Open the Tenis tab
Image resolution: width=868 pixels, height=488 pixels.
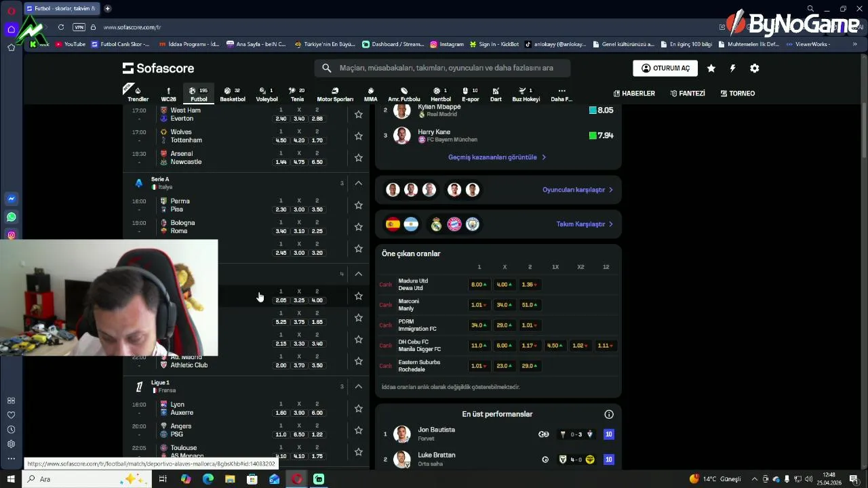pyautogui.click(x=297, y=94)
